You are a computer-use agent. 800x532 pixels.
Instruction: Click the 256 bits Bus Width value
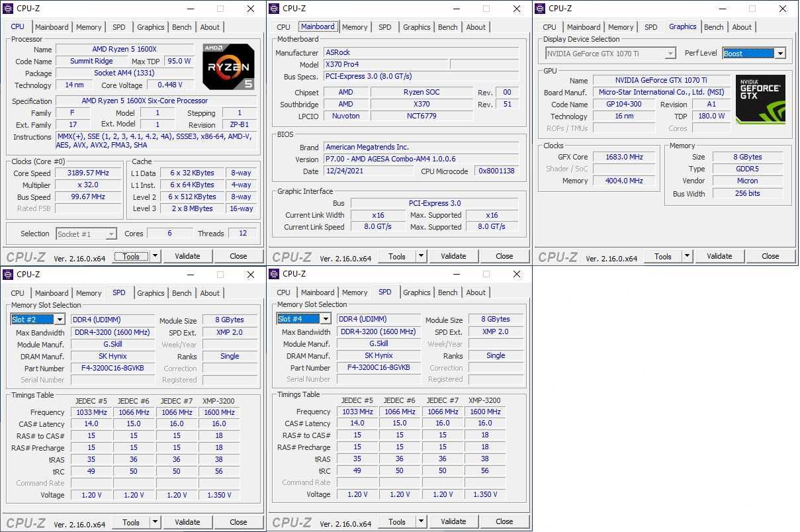pos(747,194)
